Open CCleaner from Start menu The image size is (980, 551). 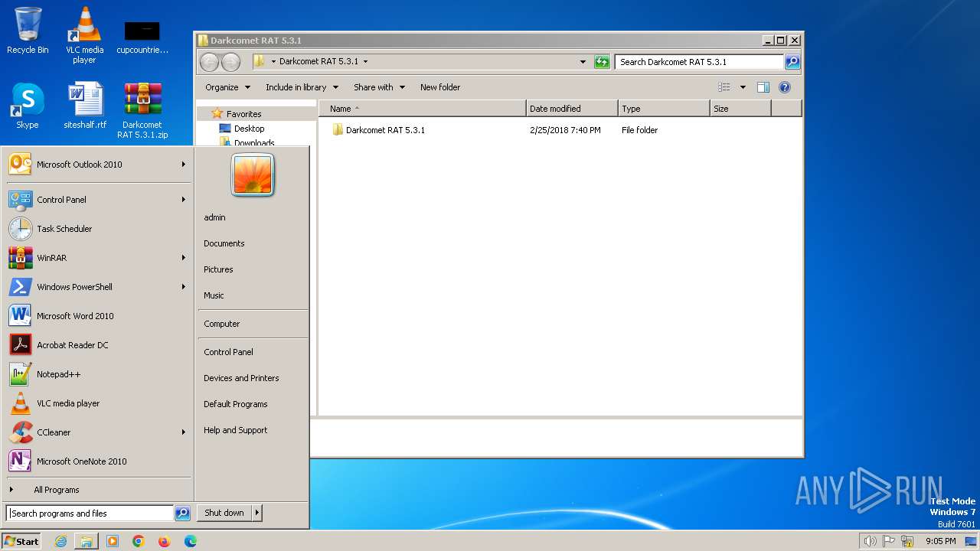[99, 432]
